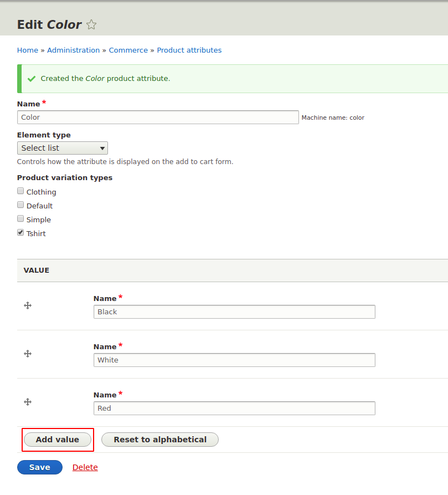The height and width of the screenshot is (495, 448).
Task: Click the drag handle for the Red value
Action: 28,402
